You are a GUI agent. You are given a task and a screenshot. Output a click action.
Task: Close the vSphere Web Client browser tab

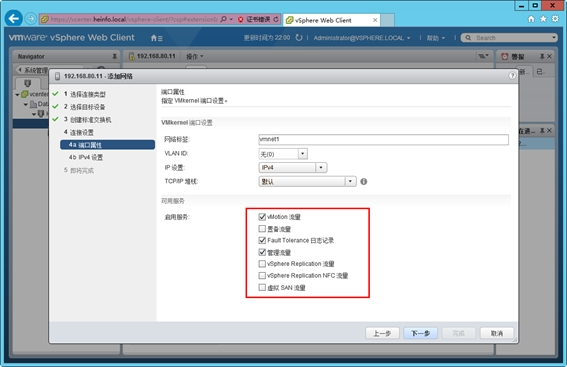pos(375,20)
